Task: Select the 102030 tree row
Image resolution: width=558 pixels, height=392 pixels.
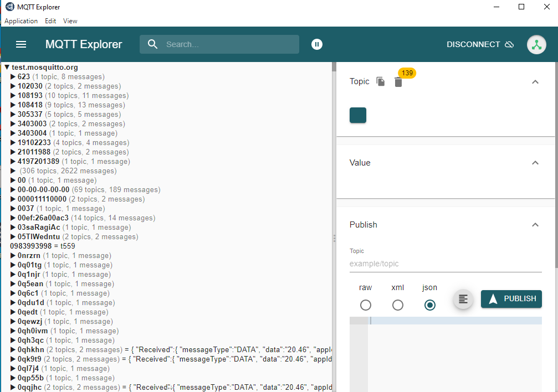Action: [x=69, y=86]
